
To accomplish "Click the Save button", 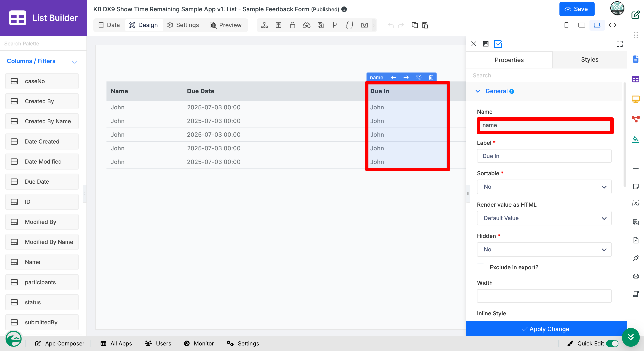I will pyautogui.click(x=577, y=9).
